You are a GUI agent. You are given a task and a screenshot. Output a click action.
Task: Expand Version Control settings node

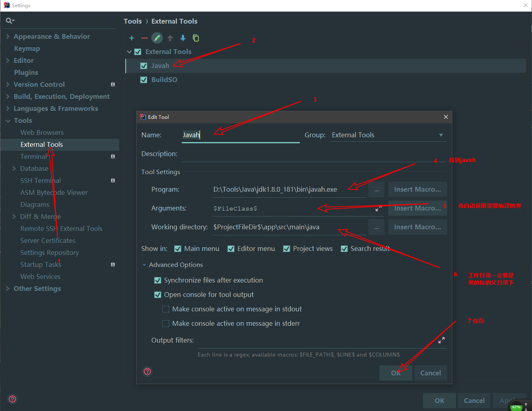point(8,84)
